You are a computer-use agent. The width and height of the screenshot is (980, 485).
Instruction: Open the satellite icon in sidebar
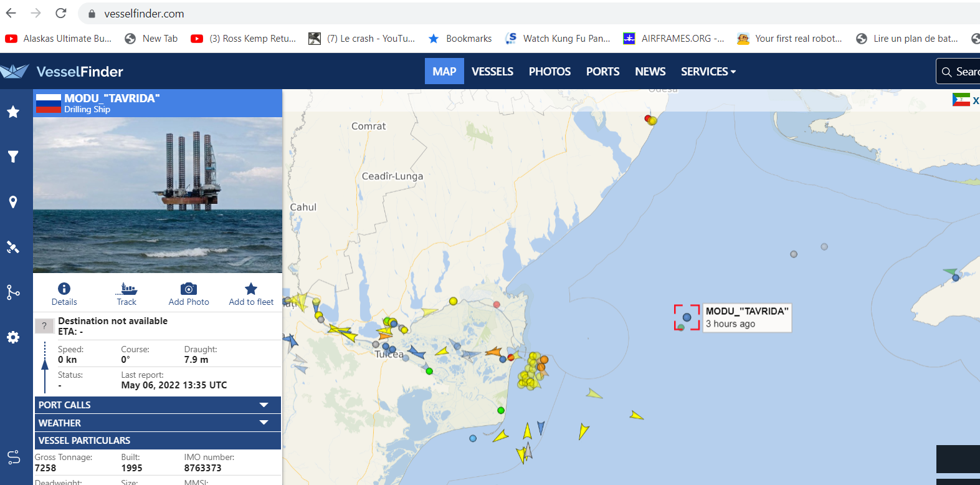click(x=13, y=247)
